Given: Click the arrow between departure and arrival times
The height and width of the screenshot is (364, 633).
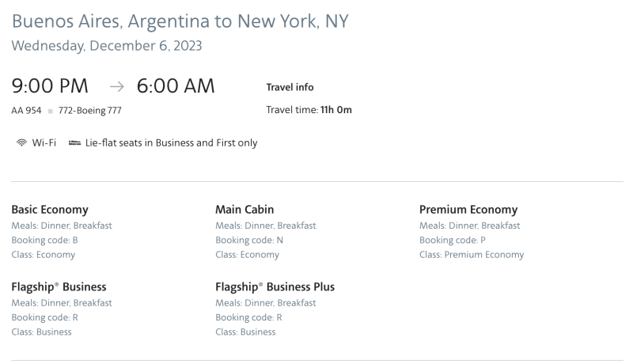Looking at the screenshot, I should tap(116, 86).
